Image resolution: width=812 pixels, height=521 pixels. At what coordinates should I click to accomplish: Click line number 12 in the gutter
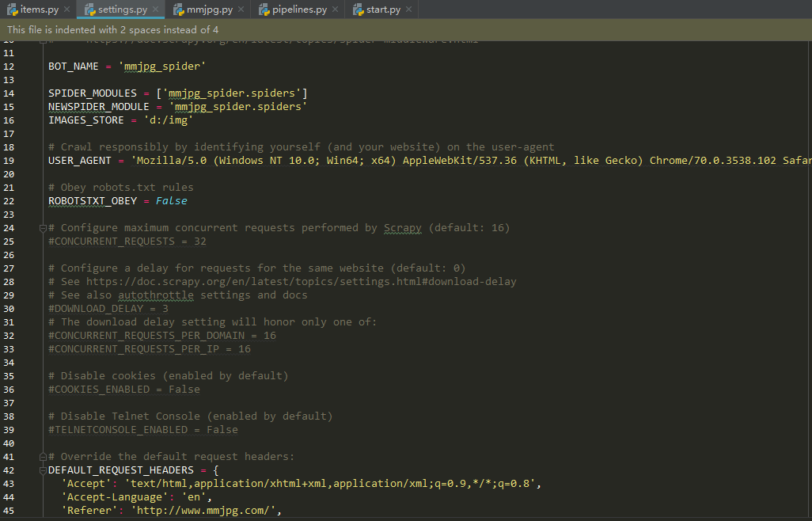coord(9,67)
